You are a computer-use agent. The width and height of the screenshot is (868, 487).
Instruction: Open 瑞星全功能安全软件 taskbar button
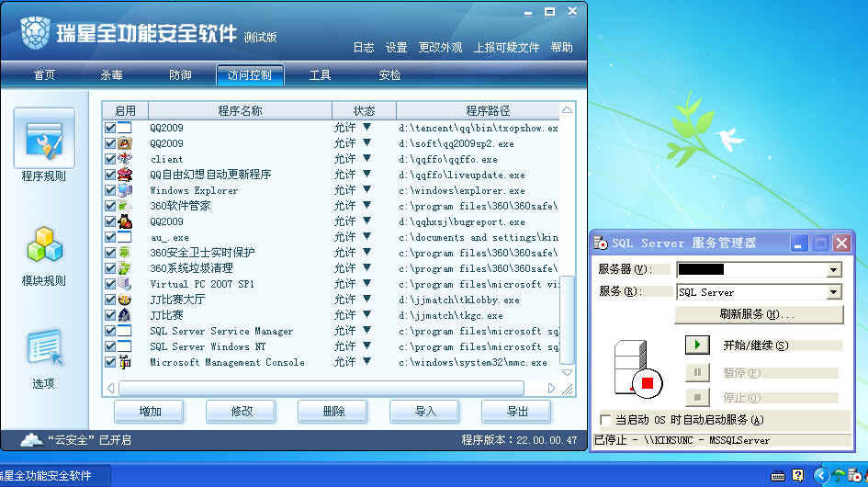(53, 475)
